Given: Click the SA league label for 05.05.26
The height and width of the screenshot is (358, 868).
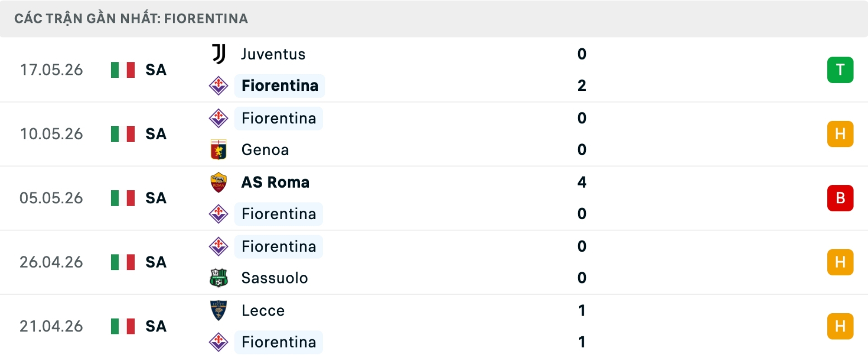Looking at the screenshot, I should tap(156, 198).
